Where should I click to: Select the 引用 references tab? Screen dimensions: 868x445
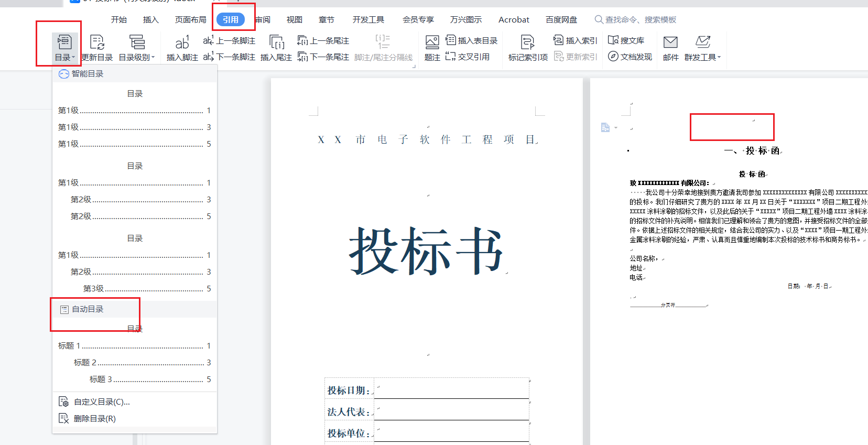point(231,19)
